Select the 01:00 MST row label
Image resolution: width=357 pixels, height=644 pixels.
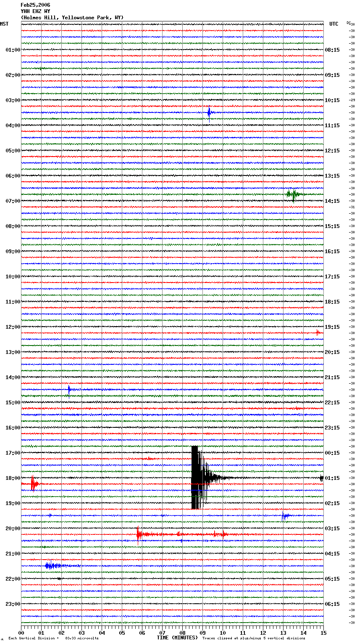pos(13,50)
